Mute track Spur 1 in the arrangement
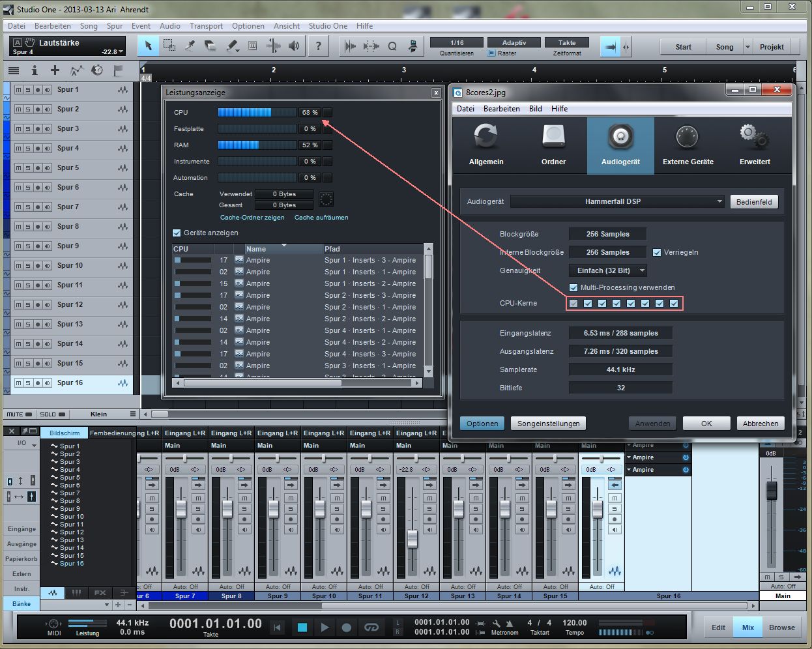The image size is (812, 649). pos(18,90)
